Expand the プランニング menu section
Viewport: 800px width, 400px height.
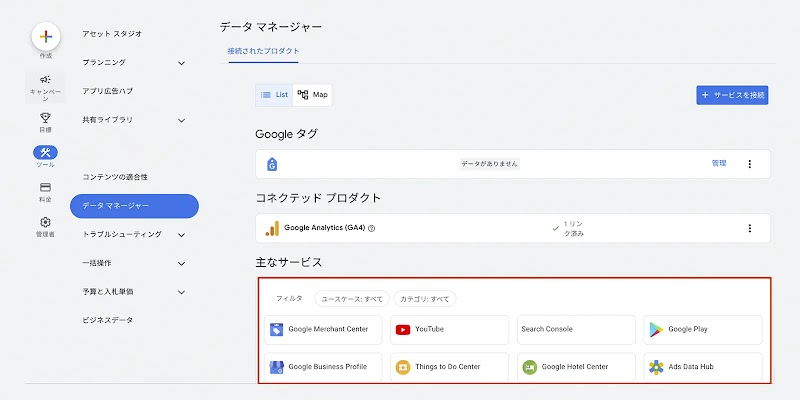(x=182, y=63)
